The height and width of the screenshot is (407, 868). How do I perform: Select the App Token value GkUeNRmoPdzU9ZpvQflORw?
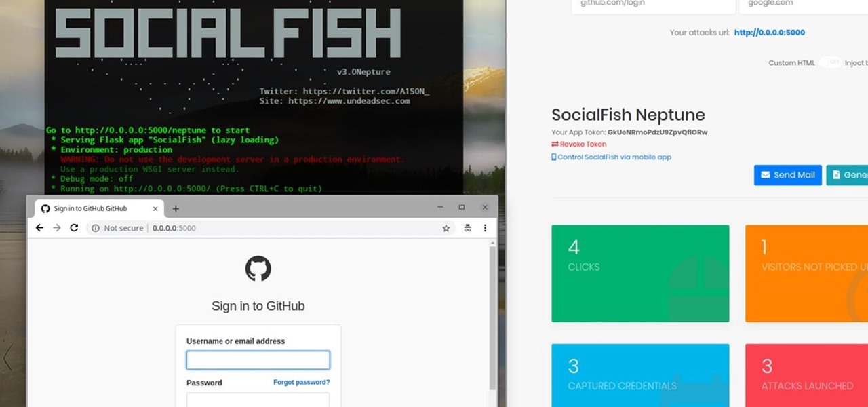pos(657,132)
